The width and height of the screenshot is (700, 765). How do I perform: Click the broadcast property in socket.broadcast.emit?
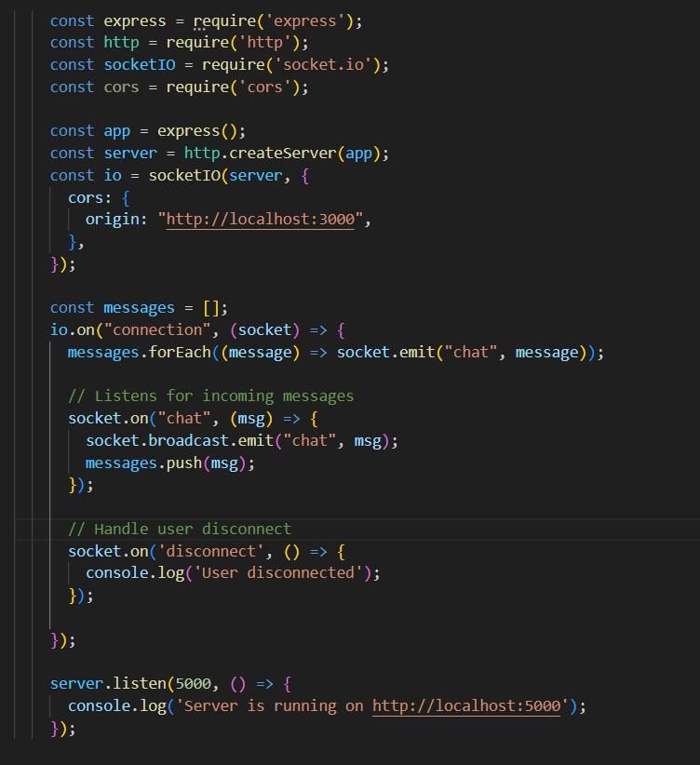(188, 440)
